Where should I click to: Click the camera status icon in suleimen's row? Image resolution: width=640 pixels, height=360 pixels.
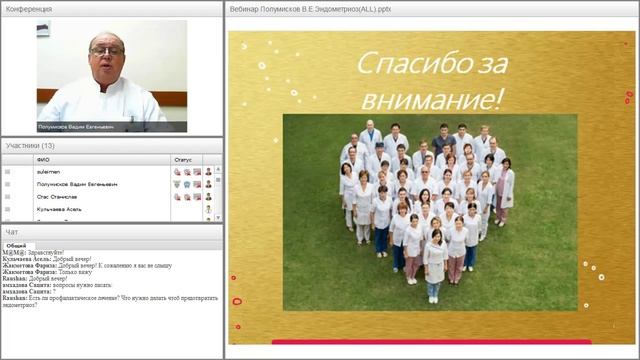(x=187, y=172)
